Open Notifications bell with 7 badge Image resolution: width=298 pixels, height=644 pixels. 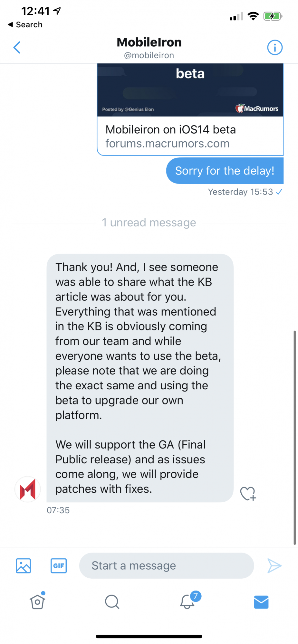[187, 601]
